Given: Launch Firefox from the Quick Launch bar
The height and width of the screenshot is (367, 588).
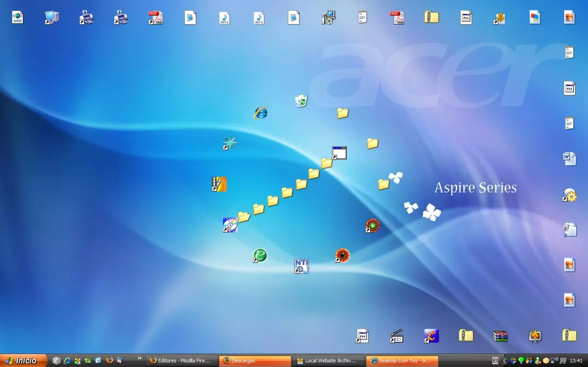Looking at the screenshot, I should pyautogui.click(x=109, y=361).
